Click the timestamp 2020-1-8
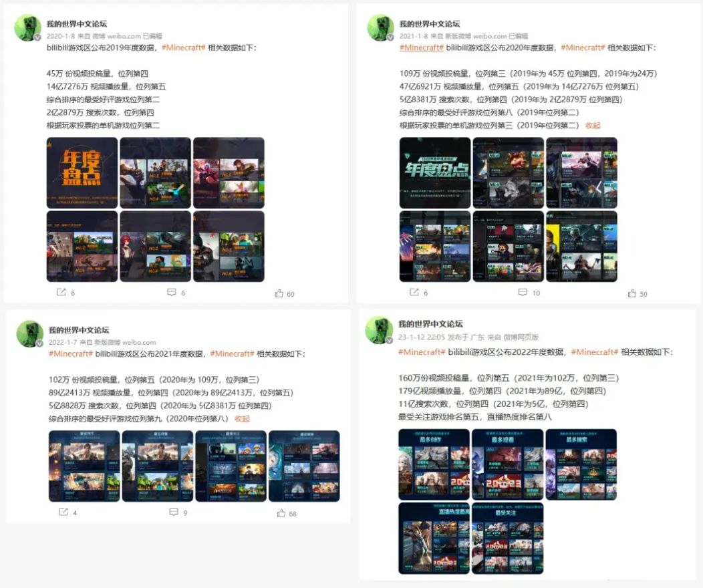The width and height of the screenshot is (703, 588). (x=61, y=36)
